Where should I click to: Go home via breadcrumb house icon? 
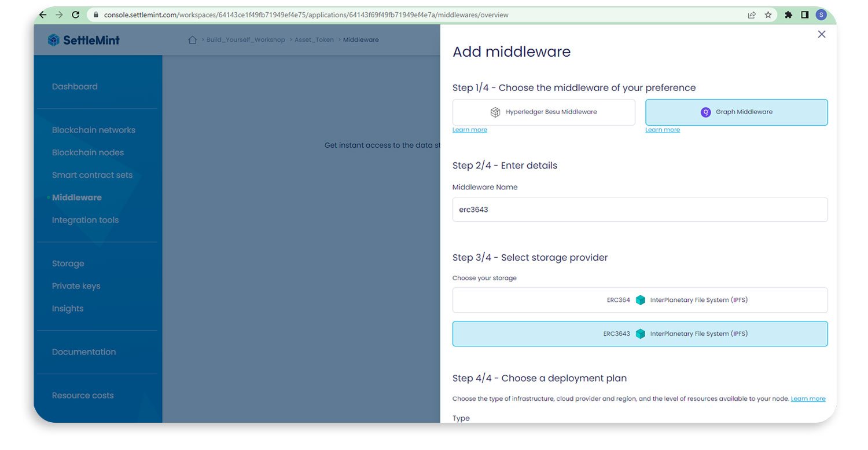coord(193,40)
